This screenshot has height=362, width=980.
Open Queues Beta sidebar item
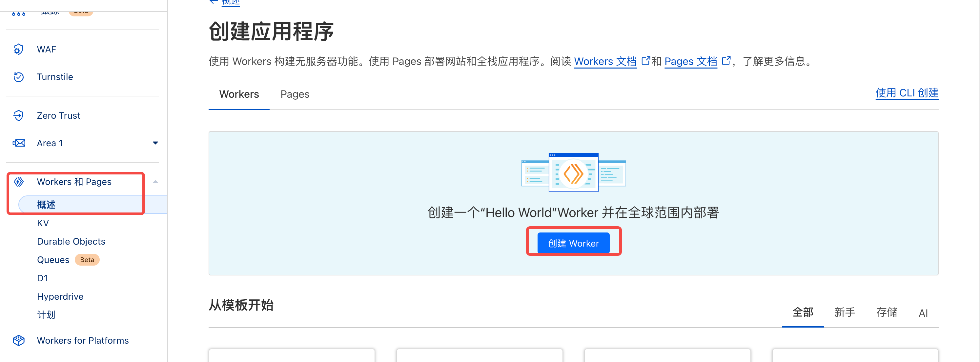(x=53, y=260)
